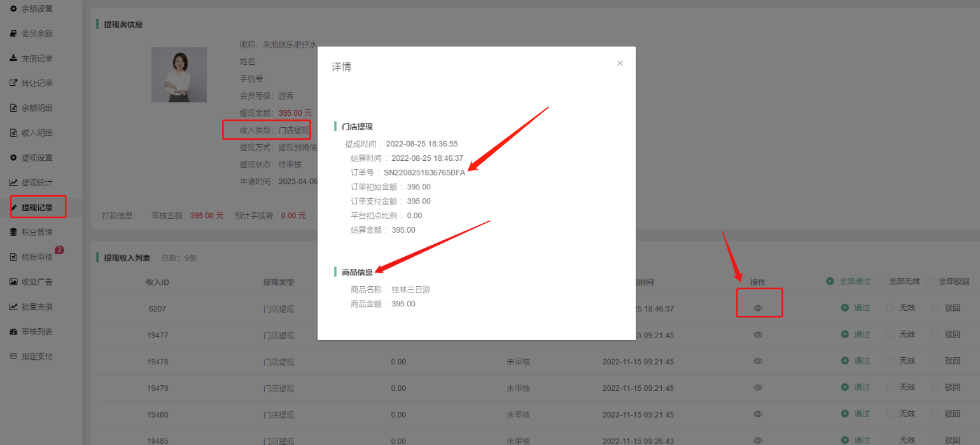Open eye icon in row 19478
The image size is (980, 445).
(758, 361)
